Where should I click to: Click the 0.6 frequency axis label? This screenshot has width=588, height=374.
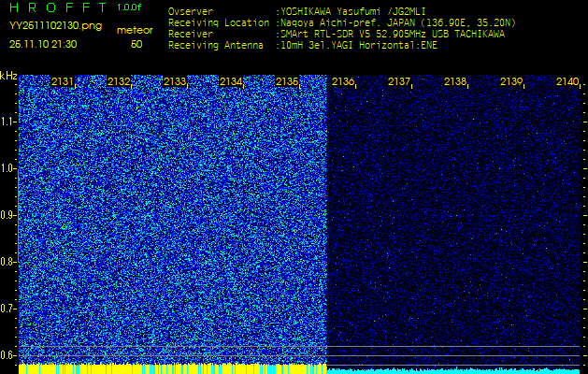pyautogui.click(x=7, y=355)
